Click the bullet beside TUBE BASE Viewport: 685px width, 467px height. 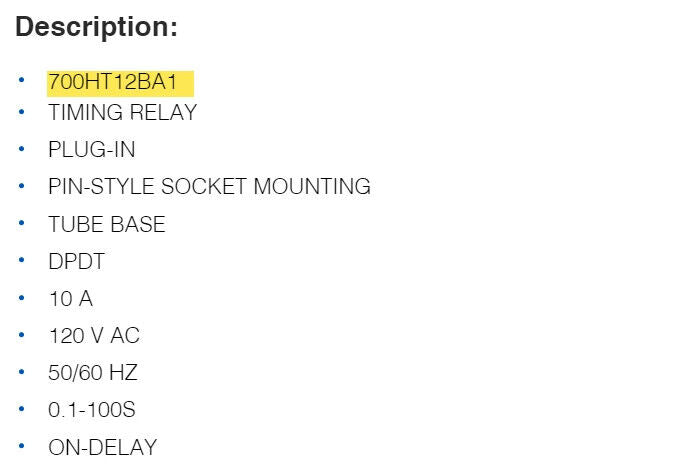(x=21, y=223)
